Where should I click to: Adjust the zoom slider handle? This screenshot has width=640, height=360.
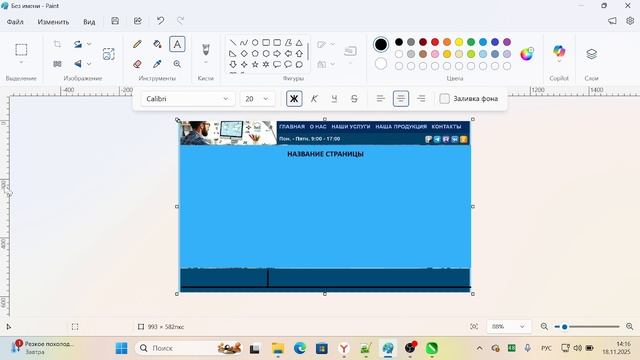[564, 327]
